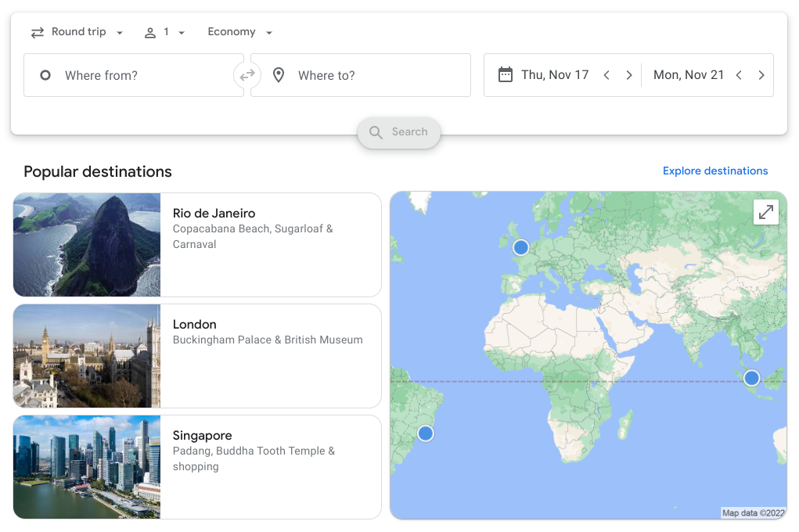Click the London map marker dot
The image size is (799, 532).
520,248
